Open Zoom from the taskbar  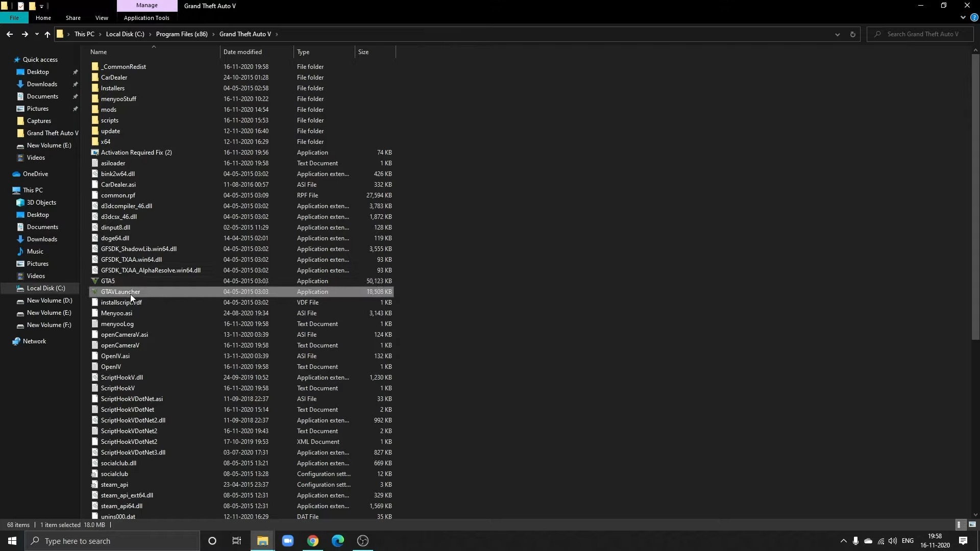288,541
